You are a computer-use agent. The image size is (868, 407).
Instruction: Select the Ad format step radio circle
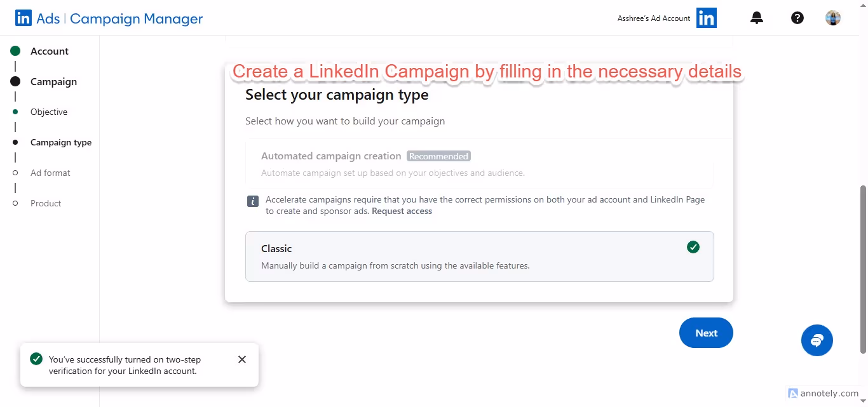click(15, 172)
